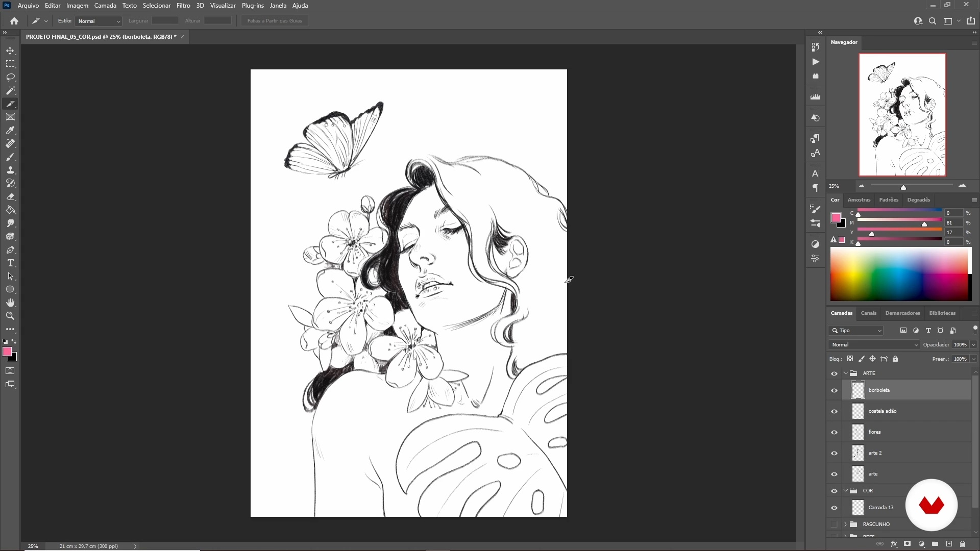Click Fatias a Partir das Guias button

click(275, 21)
